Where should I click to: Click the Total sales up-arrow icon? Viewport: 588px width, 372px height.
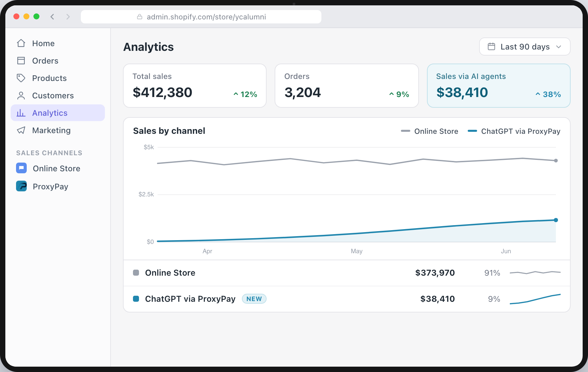click(x=236, y=94)
